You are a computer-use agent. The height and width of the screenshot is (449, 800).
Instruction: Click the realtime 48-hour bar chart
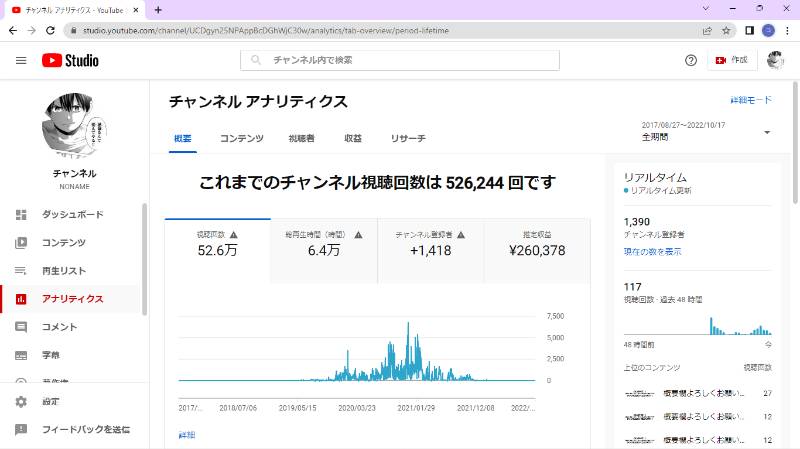(x=697, y=325)
